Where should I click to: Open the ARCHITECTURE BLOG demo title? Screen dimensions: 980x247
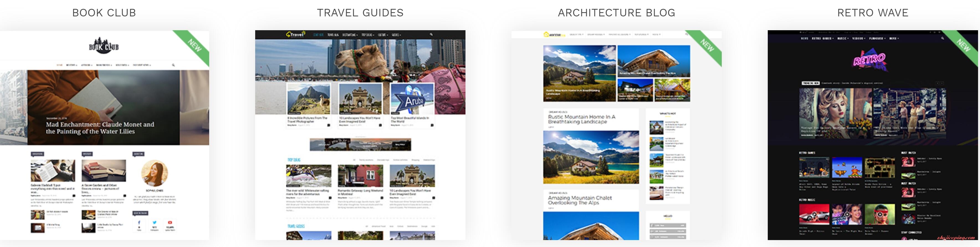point(616,13)
